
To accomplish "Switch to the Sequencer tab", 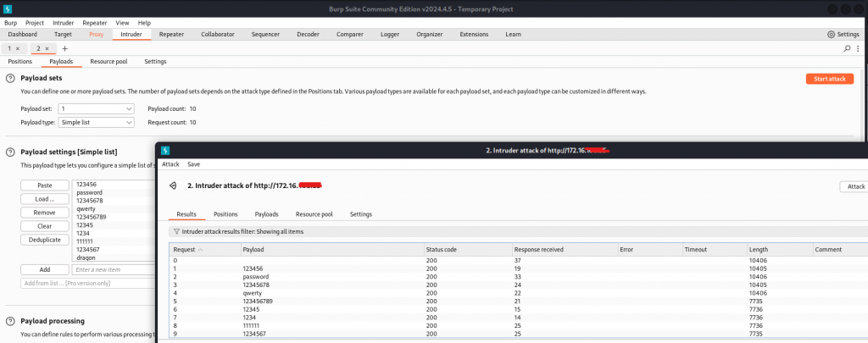I will tap(265, 34).
